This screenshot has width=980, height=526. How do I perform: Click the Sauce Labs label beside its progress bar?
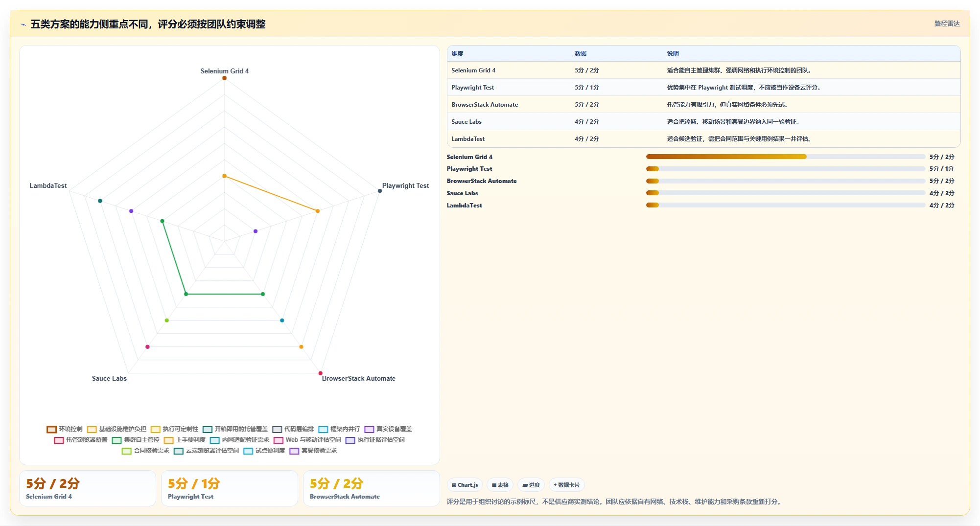click(462, 193)
